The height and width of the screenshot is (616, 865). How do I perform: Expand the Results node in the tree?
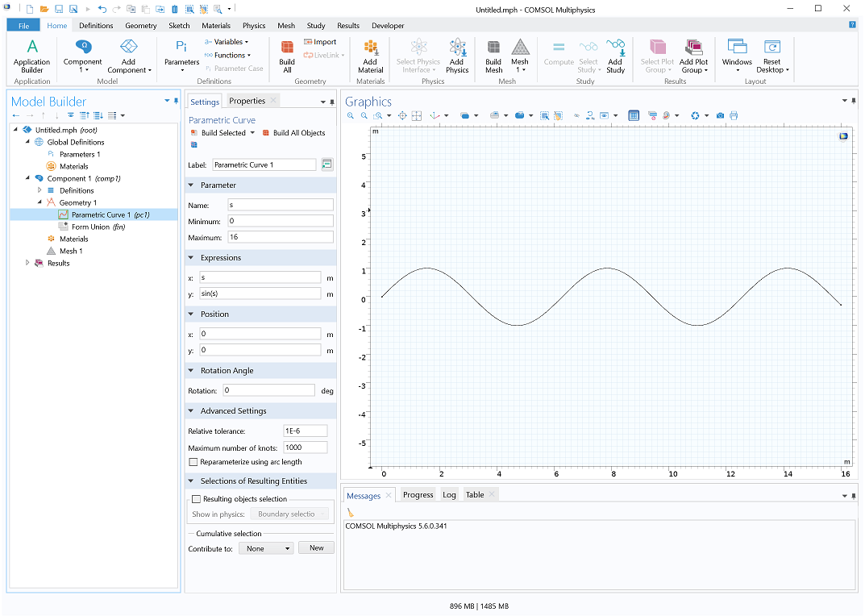27,264
